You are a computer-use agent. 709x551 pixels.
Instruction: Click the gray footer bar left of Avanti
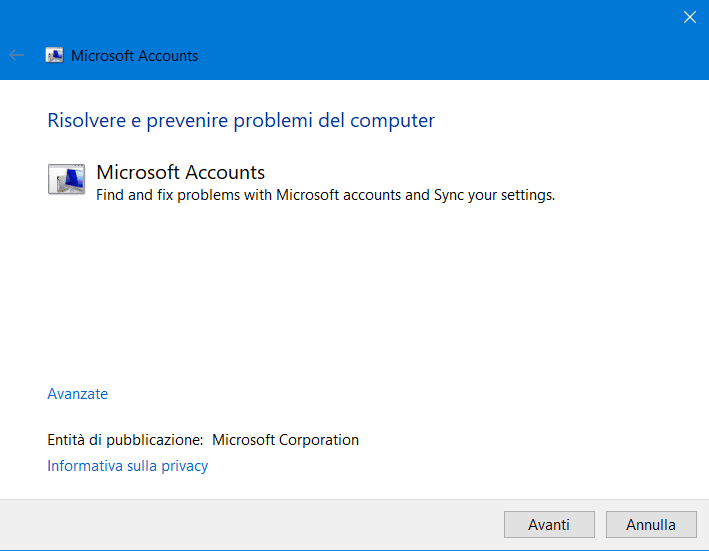(250, 524)
